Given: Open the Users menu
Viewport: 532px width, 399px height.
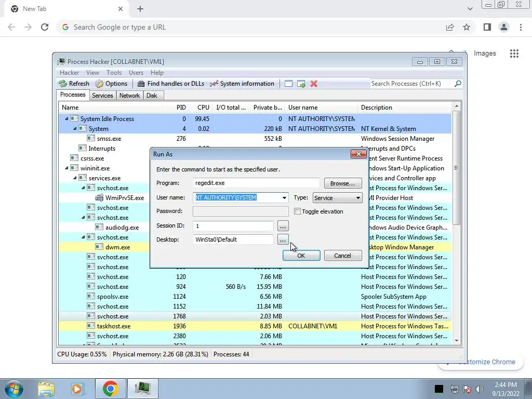Looking at the screenshot, I should [136, 73].
